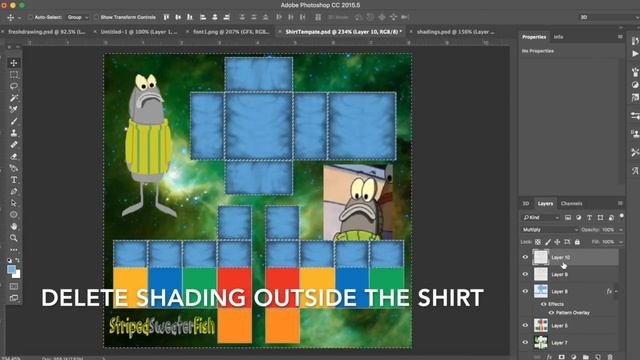Hide Layer 10 with its eye icon
The width and height of the screenshot is (640, 360).
click(x=525, y=257)
